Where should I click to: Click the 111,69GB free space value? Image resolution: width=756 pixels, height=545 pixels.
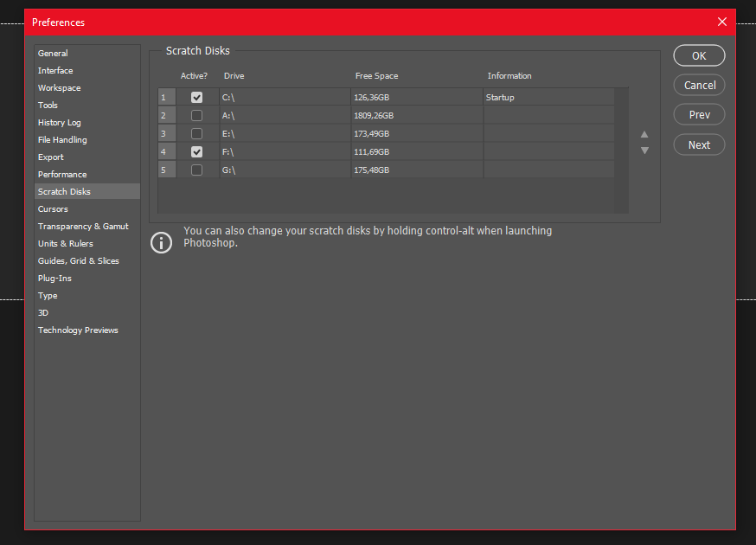(371, 152)
